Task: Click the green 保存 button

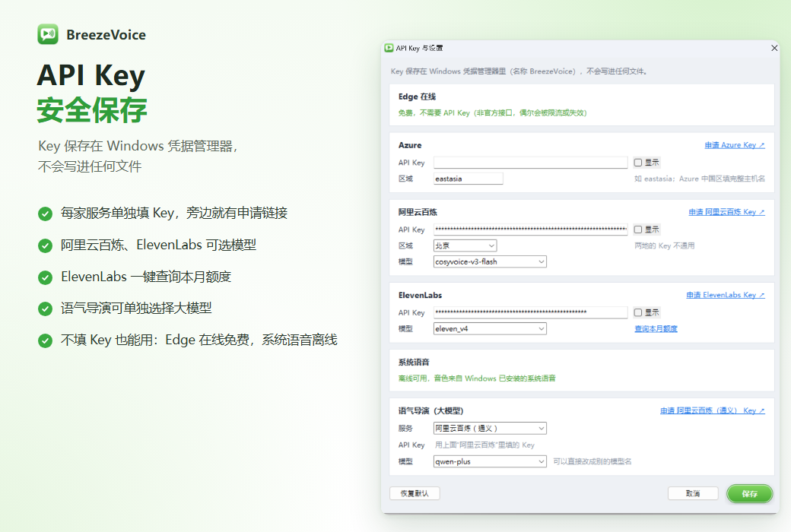Action: point(750,494)
